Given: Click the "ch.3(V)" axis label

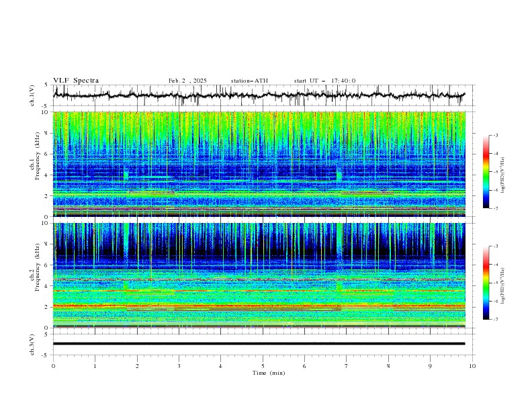Looking at the screenshot, I should (32, 345).
